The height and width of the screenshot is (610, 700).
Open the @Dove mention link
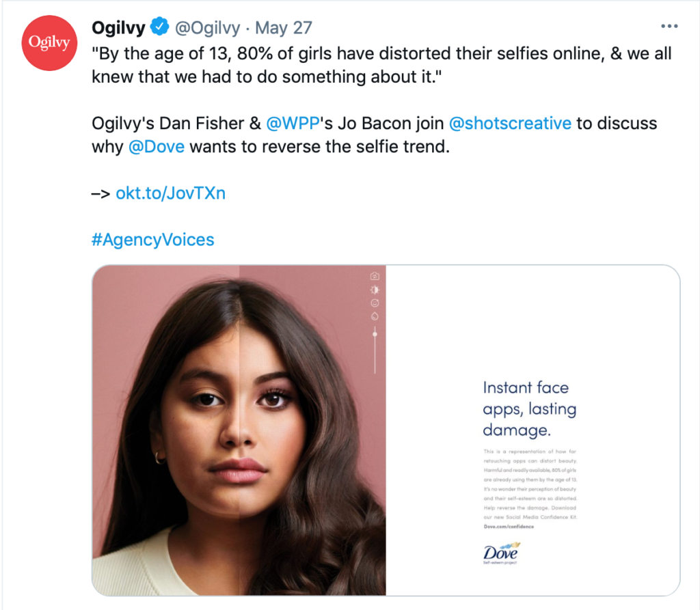tap(157, 147)
